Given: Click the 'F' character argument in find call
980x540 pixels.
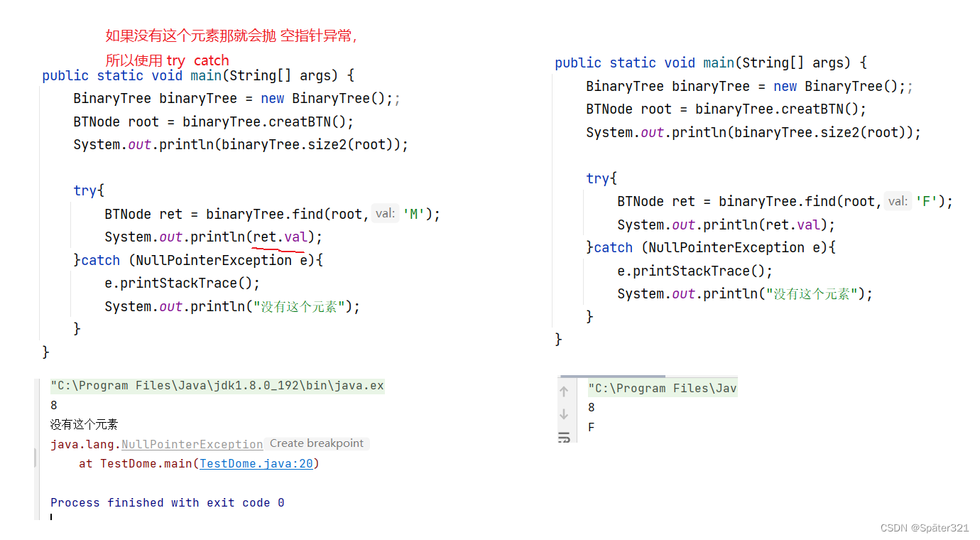Looking at the screenshot, I should [x=927, y=201].
